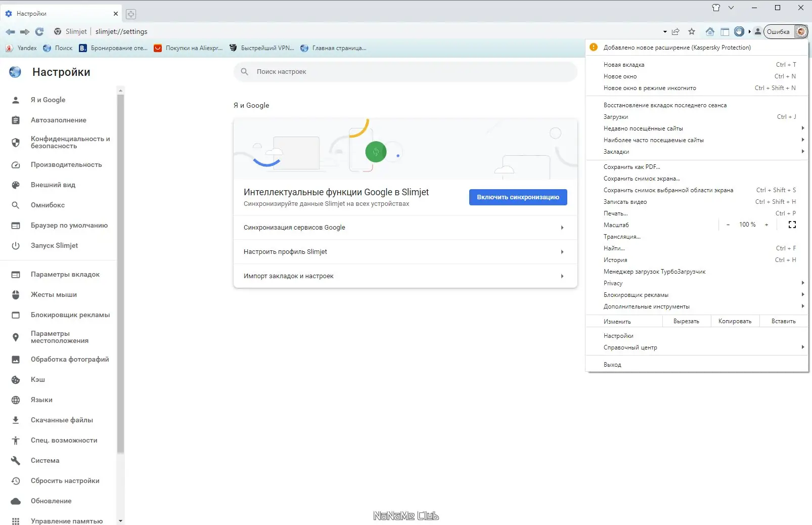812x525 pixels.
Task: Expand the Privacy submenu arrow
Action: 803,283
